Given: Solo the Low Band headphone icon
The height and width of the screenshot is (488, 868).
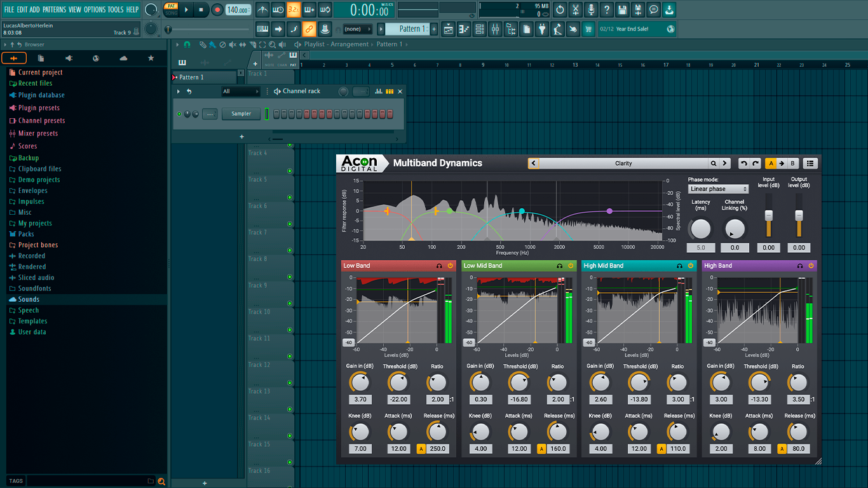Looking at the screenshot, I should click(x=439, y=266).
